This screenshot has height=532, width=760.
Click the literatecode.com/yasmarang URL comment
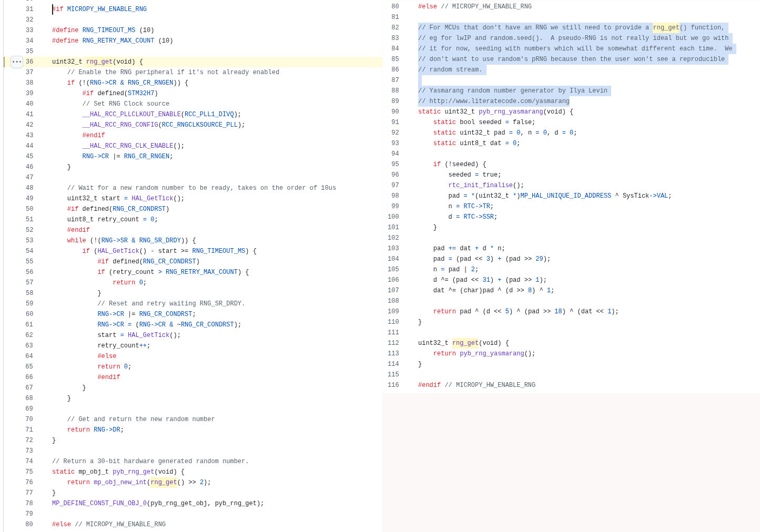tap(494, 101)
